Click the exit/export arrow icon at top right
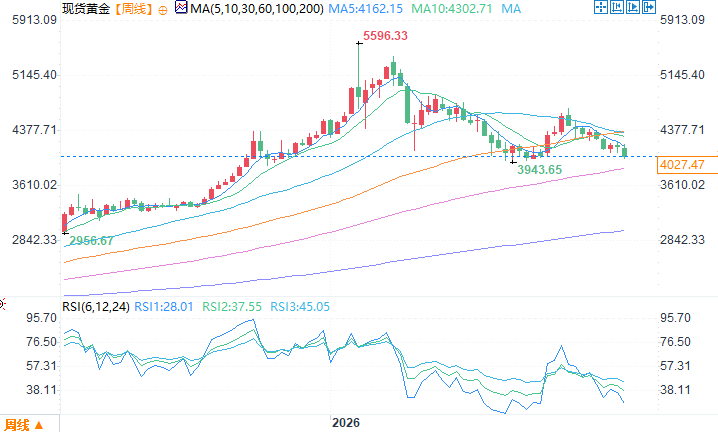The height and width of the screenshot is (432, 718). pyautogui.click(x=649, y=7)
